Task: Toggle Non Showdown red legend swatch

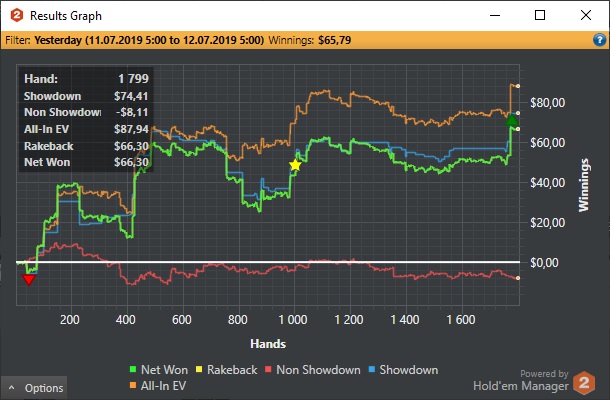Action: 268,369
